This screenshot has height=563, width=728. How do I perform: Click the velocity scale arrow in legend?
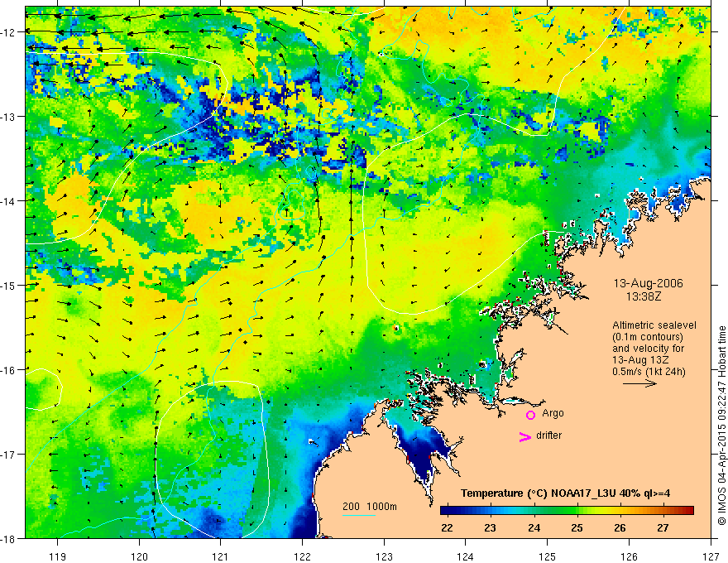639,383
